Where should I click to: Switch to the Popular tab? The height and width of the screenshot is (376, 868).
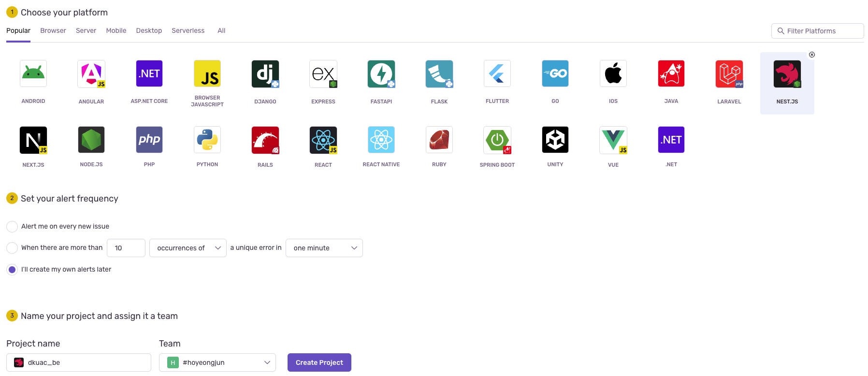tap(18, 30)
